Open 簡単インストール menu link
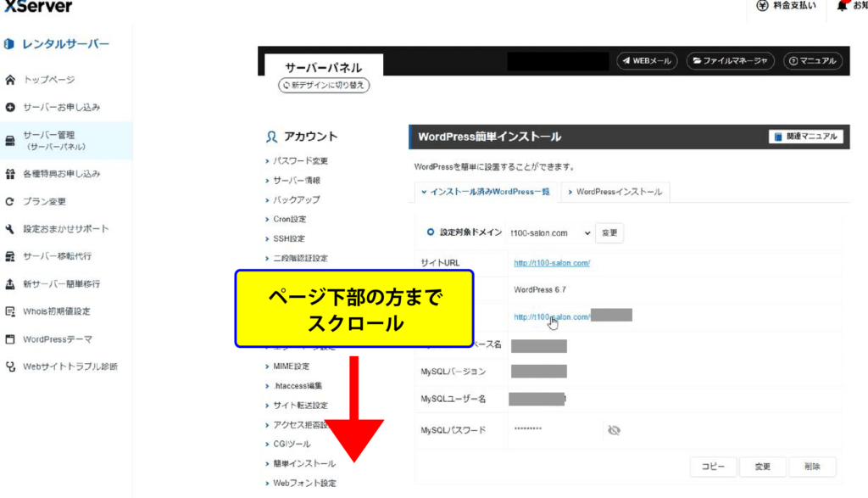This screenshot has height=498, width=868. click(x=304, y=464)
